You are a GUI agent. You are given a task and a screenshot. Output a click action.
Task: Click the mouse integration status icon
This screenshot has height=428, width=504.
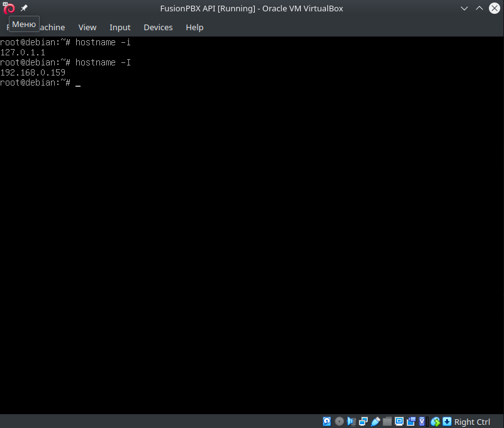tap(435, 421)
